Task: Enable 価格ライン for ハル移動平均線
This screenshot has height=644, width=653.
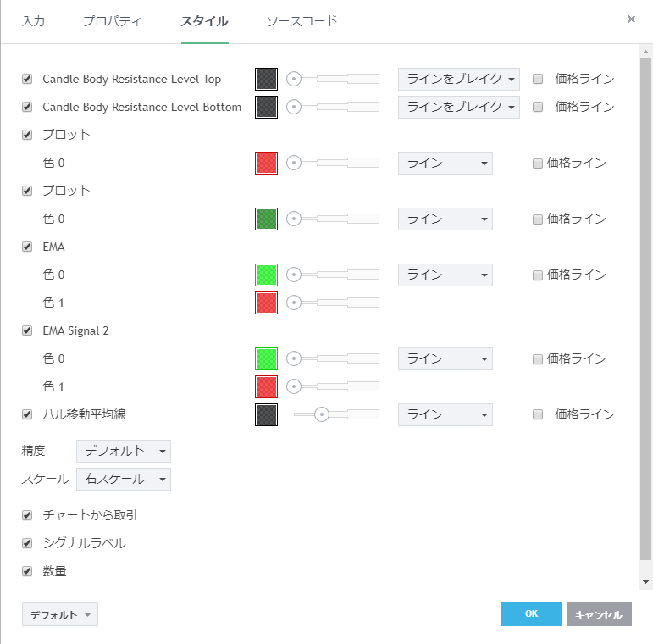Action: pos(538,414)
